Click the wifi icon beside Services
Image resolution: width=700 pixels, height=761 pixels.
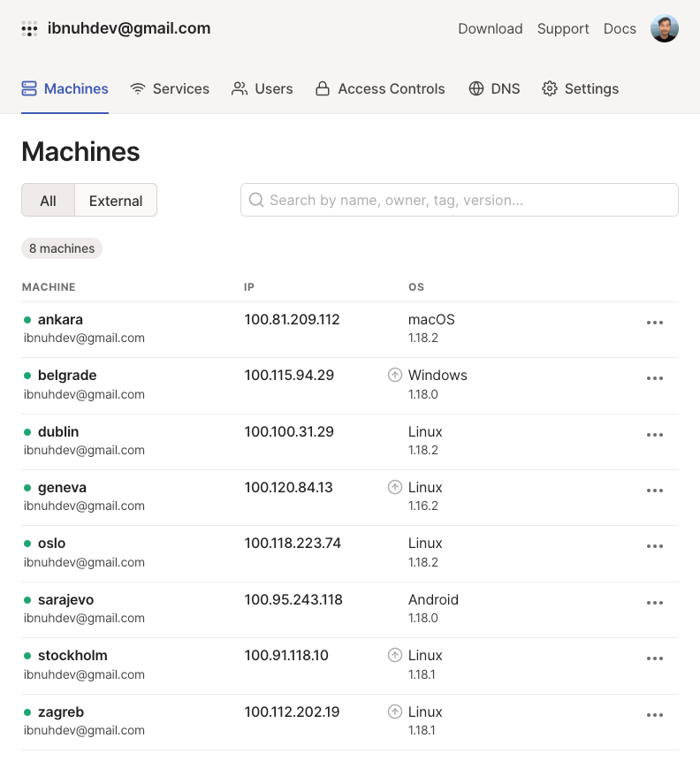pos(137,88)
